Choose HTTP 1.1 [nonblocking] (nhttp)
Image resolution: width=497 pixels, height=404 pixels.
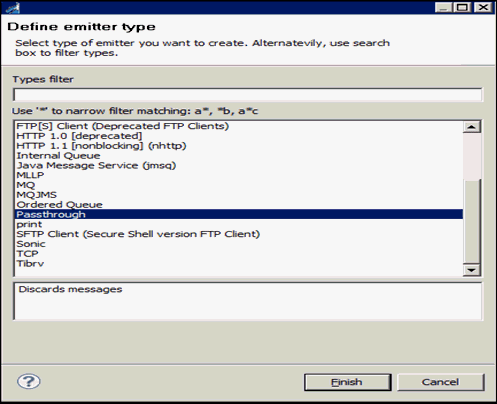[x=101, y=146]
